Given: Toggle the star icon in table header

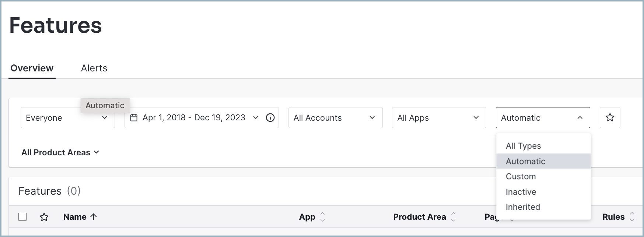Looking at the screenshot, I should (44, 217).
